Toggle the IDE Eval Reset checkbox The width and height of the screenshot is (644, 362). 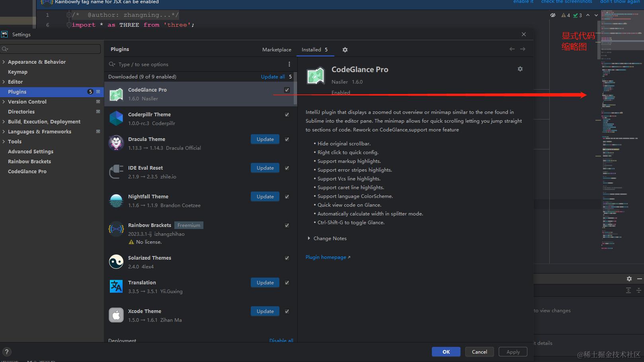click(287, 168)
